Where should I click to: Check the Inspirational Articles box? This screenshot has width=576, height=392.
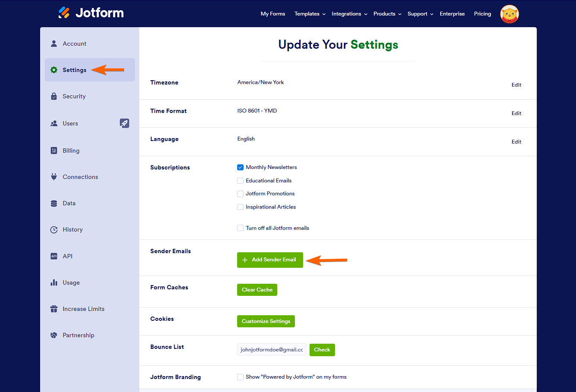(241, 207)
